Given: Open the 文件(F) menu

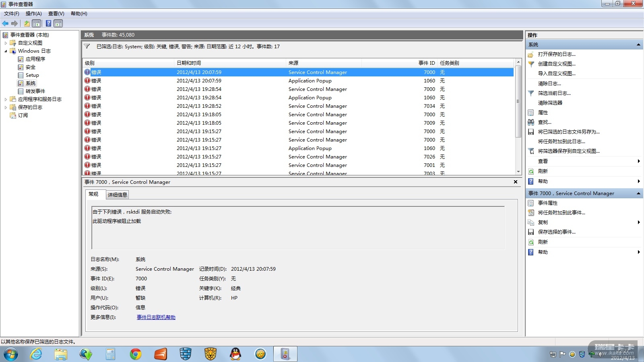Looking at the screenshot, I should click(x=12, y=14).
